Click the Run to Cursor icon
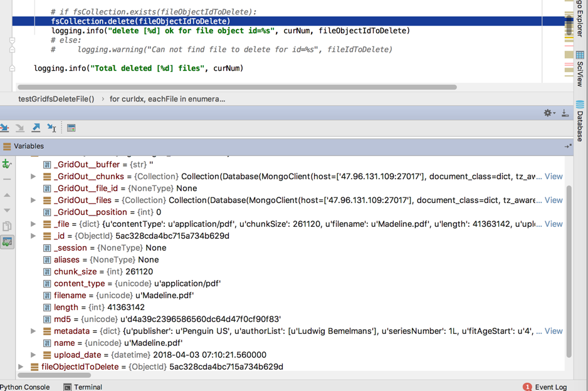The width and height of the screenshot is (588, 391). [51, 128]
